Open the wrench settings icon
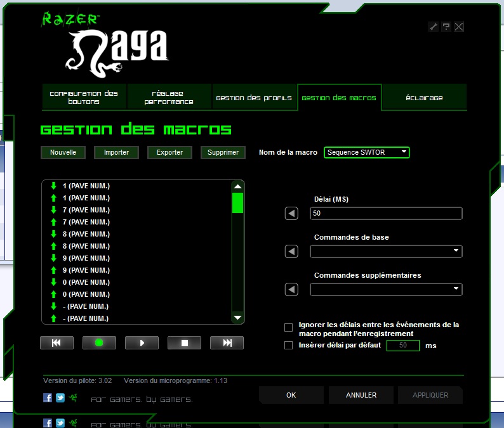504x428 pixels. (x=434, y=27)
